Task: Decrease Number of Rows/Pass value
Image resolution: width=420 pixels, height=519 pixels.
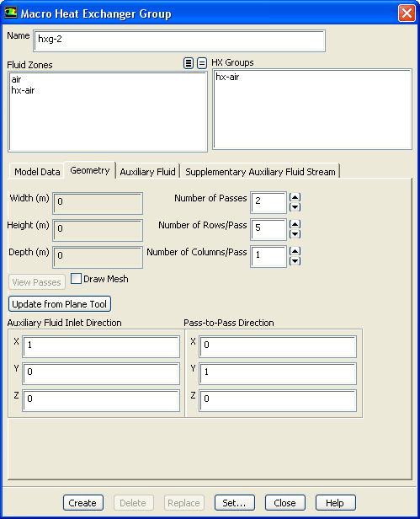Action: [295, 234]
